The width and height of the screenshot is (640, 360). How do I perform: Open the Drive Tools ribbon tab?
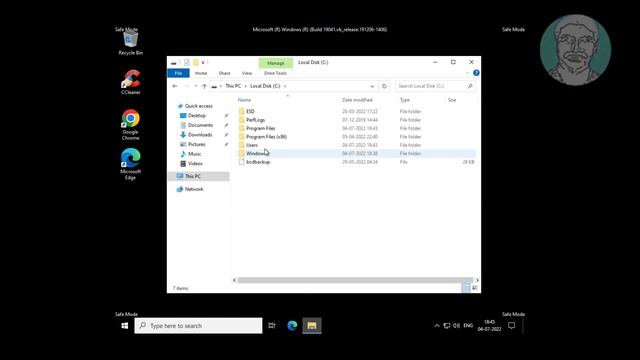[x=276, y=73]
